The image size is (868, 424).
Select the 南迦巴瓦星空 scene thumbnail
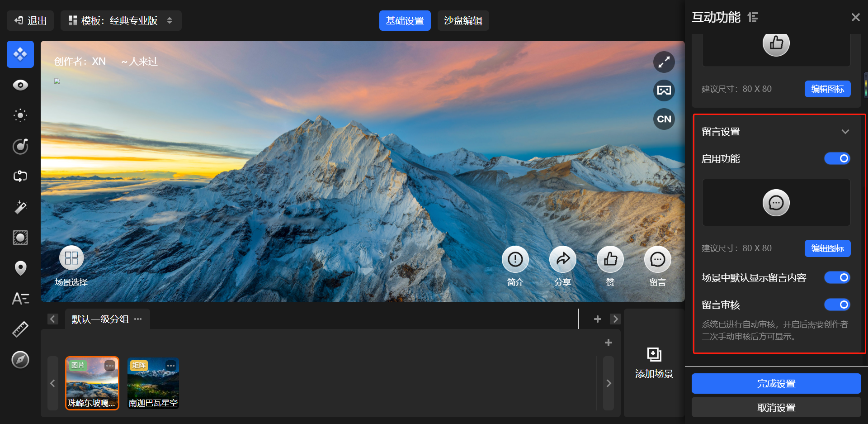pos(153,383)
